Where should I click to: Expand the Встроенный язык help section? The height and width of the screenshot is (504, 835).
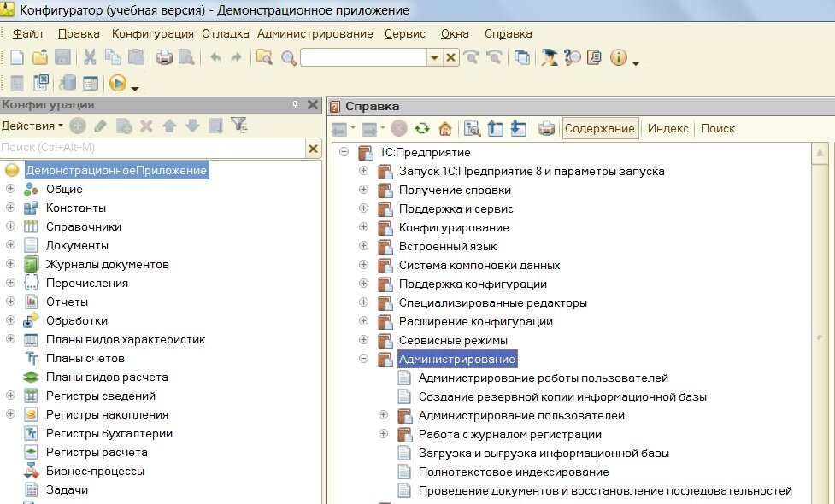pyautogui.click(x=364, y=245)
